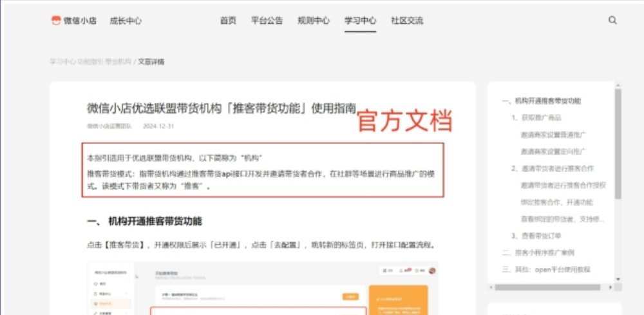Click the outline horizontal scrollbar thumb
Image resolution: width=644 pixels, height=315 pixels.
(x=547, y=287)
